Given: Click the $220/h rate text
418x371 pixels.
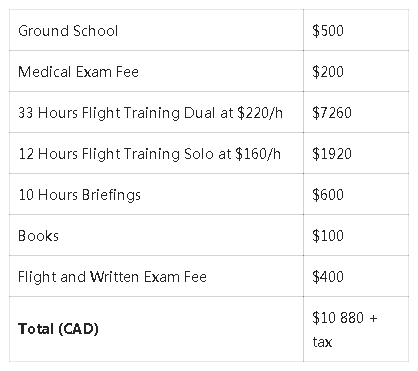Looking at the screenshot, I should pyautogui.click(x=260, y=113).
